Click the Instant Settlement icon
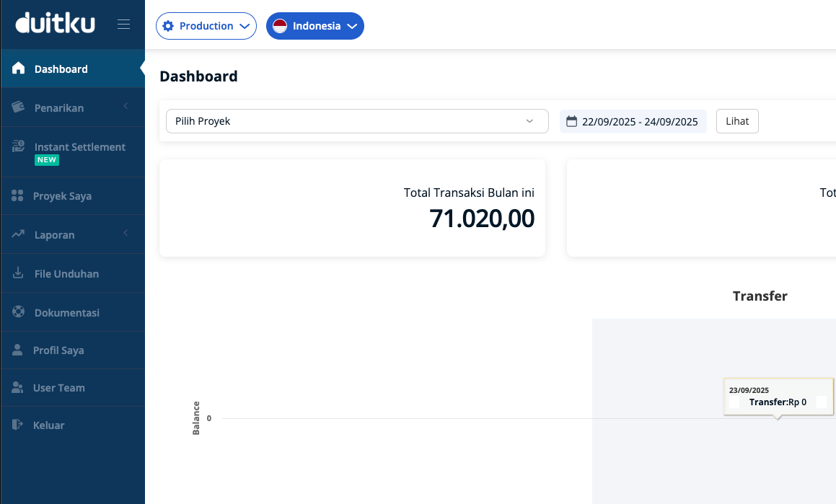 tap(19, 147)
